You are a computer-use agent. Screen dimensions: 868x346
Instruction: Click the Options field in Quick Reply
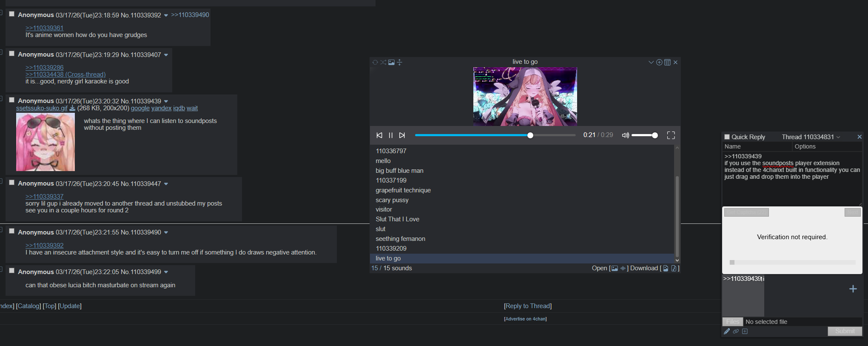(x=827, y=146)
